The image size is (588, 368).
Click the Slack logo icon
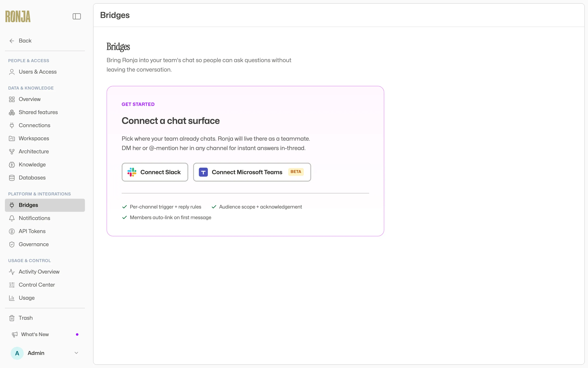[x=132, y=172]
